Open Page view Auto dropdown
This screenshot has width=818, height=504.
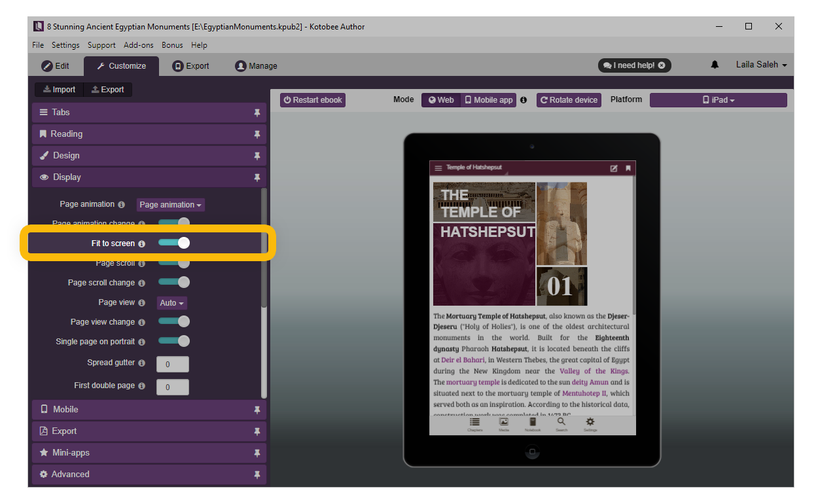click(172, 303)
